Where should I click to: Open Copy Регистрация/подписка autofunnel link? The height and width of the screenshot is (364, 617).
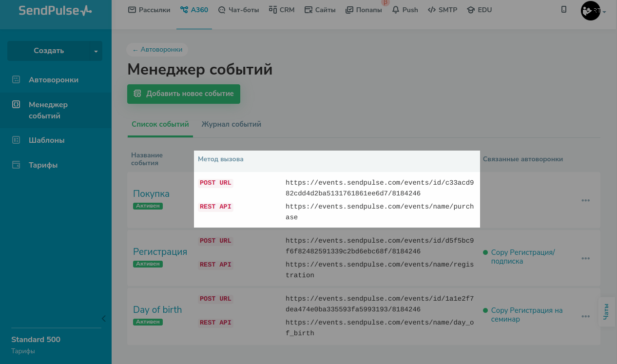[523, 257]
